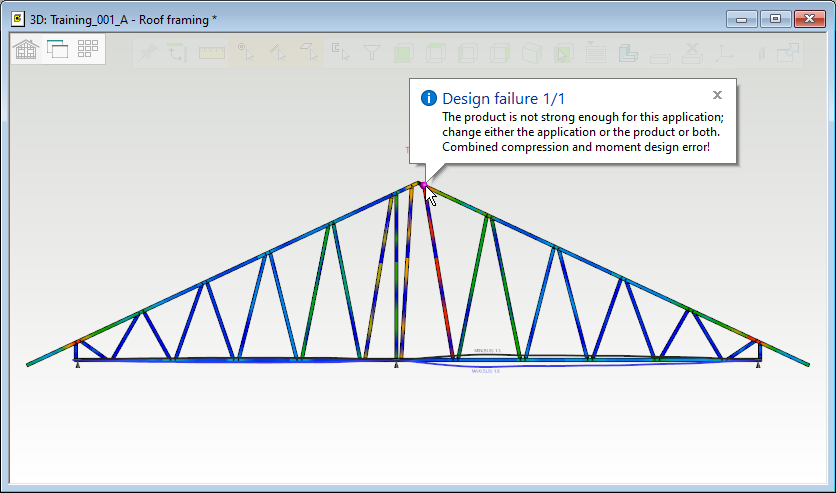The image size is (836, 493).
Task: Maximize the Roof framing 3D window
Action: click(774, 18)
